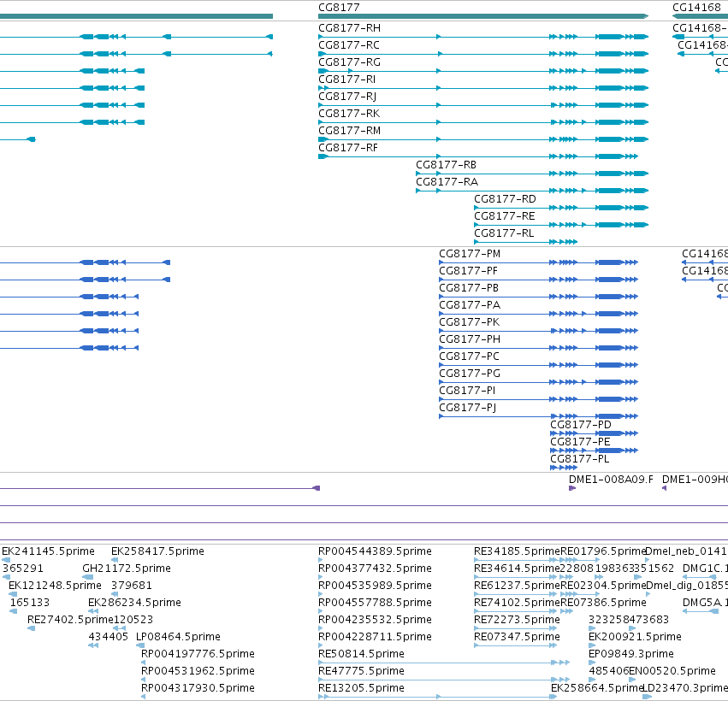The image size is (728, 701).
Task: Click feature 365291
Action: click(x=23, y=568)
